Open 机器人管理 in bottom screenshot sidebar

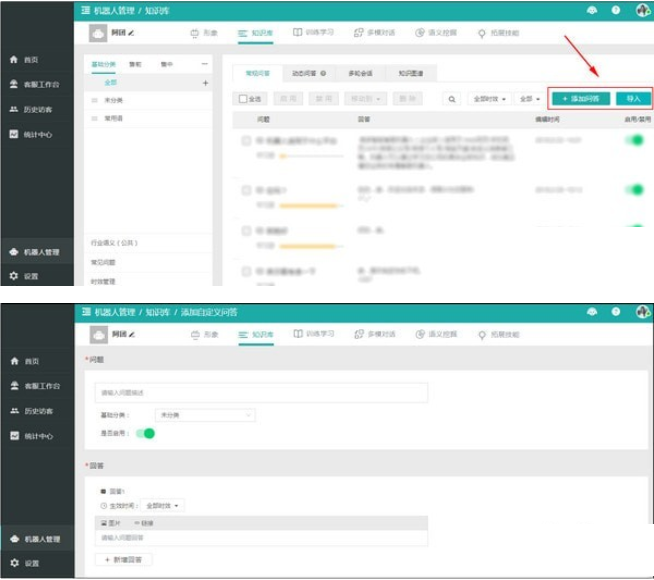pos(35,539)
